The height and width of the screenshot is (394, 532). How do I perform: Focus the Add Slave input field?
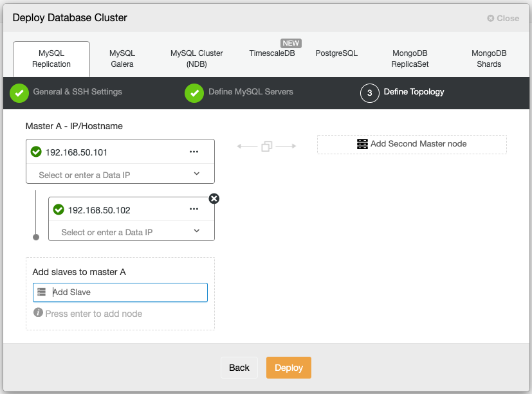pos(120,292)
